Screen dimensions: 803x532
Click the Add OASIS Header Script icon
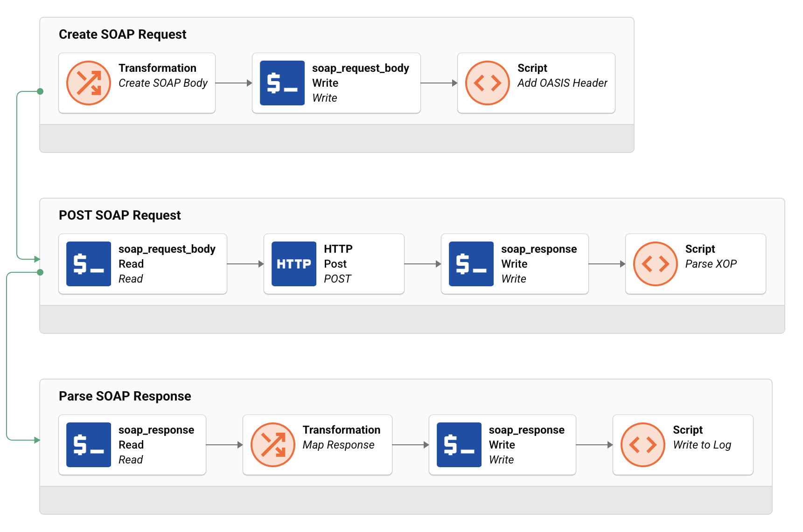point(487,83)
